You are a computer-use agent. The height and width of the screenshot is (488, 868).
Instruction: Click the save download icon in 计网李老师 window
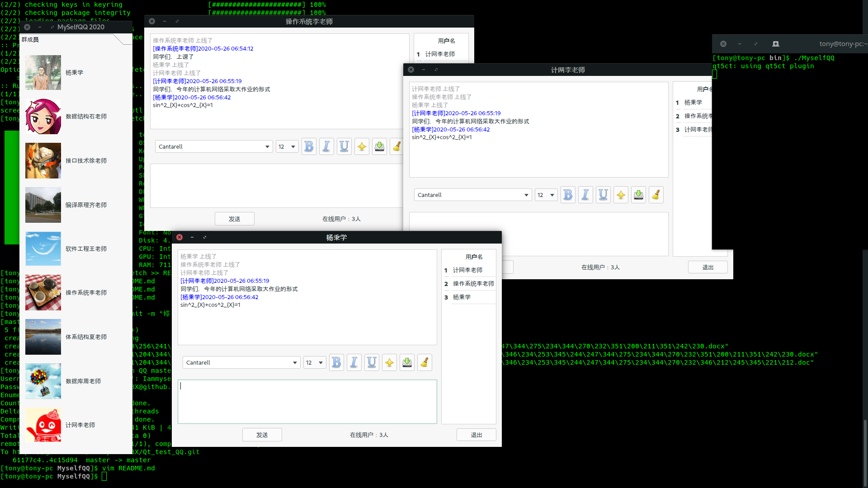click(638, 195)
